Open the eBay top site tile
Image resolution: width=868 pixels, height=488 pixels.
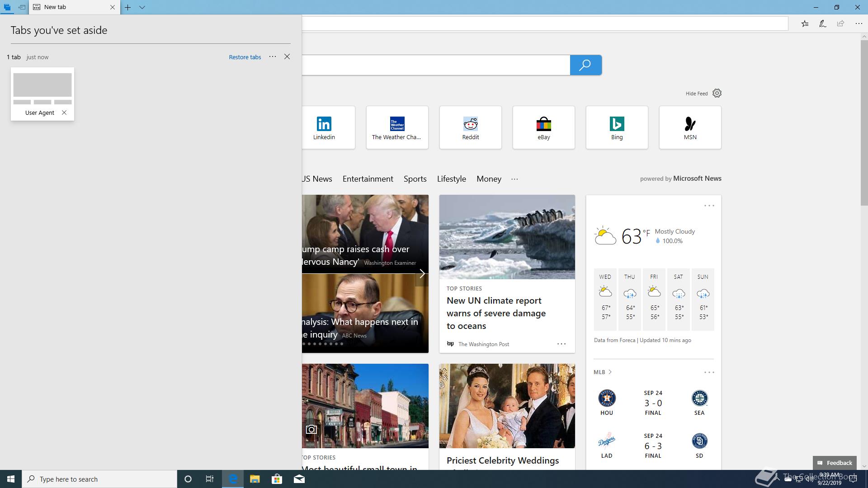(543, 127)
